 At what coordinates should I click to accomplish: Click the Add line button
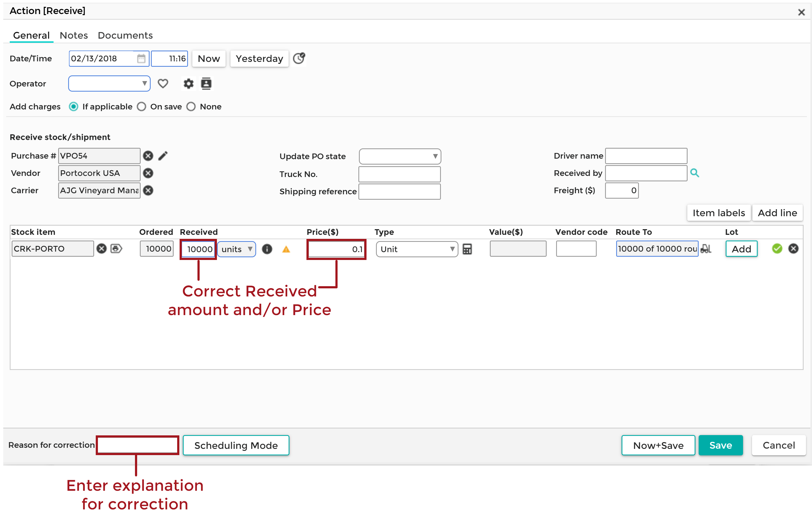tap(777, 213)
